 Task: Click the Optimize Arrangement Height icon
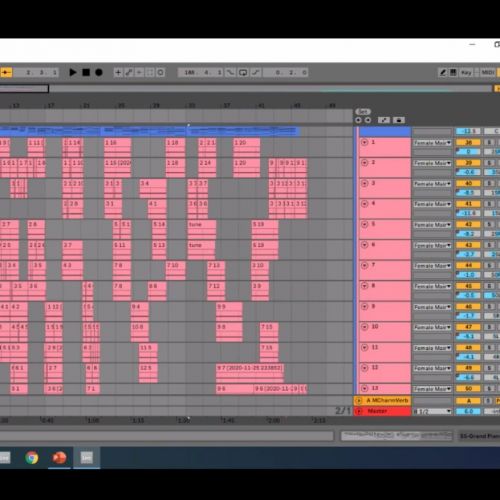[x=384, y=120]
